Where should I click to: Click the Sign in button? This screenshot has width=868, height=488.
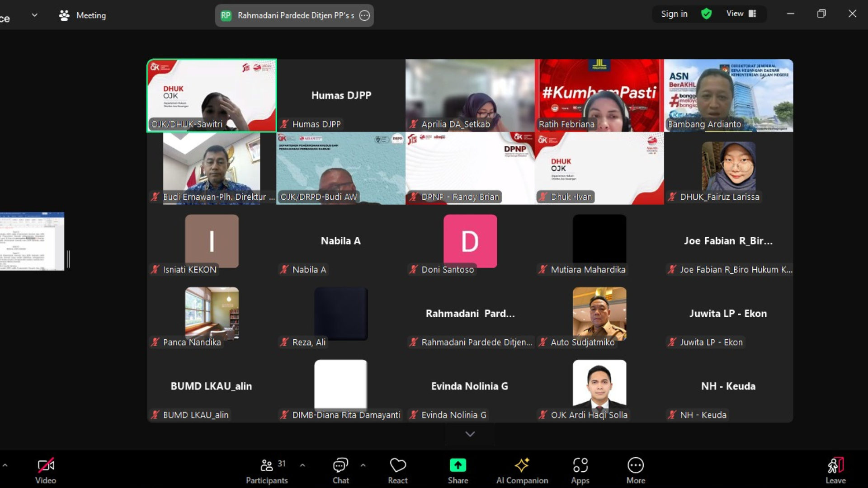click(x=674, y=14)
